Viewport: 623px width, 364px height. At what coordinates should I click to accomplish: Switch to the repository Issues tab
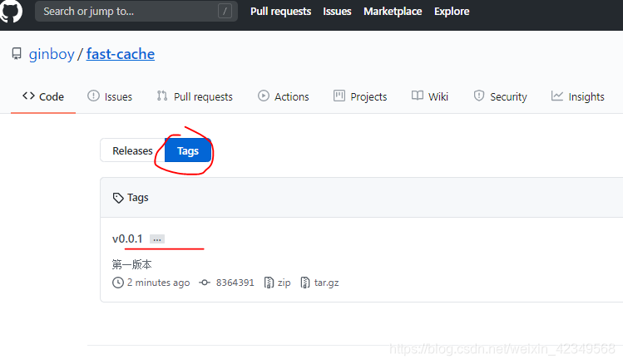pyautogui.click(x=110, y=96)
